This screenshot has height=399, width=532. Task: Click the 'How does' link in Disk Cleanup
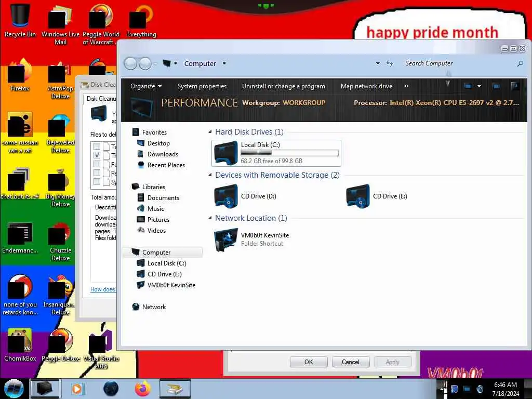click(103, 289)
